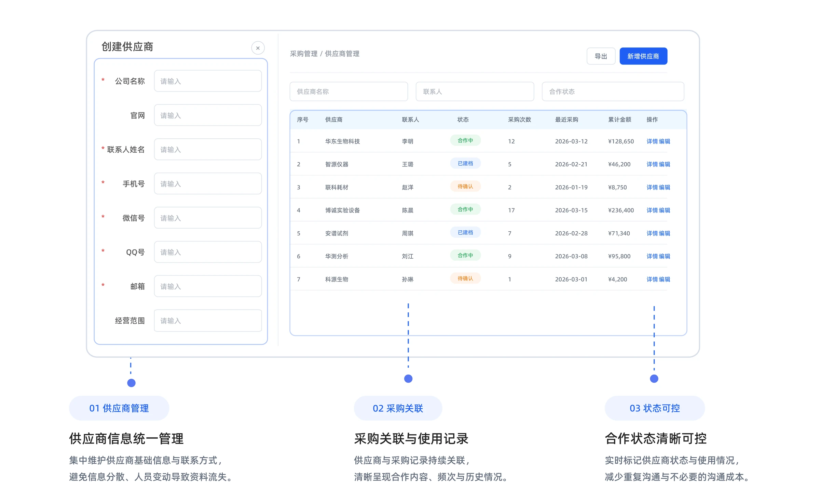
Task: Focus the 公司名称 input field
Action: point(208,81)
